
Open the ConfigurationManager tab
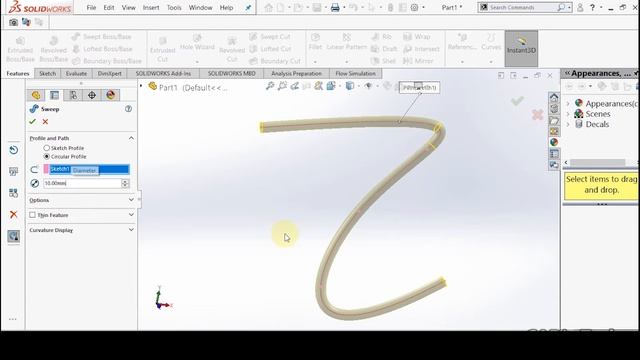(73, 95)
